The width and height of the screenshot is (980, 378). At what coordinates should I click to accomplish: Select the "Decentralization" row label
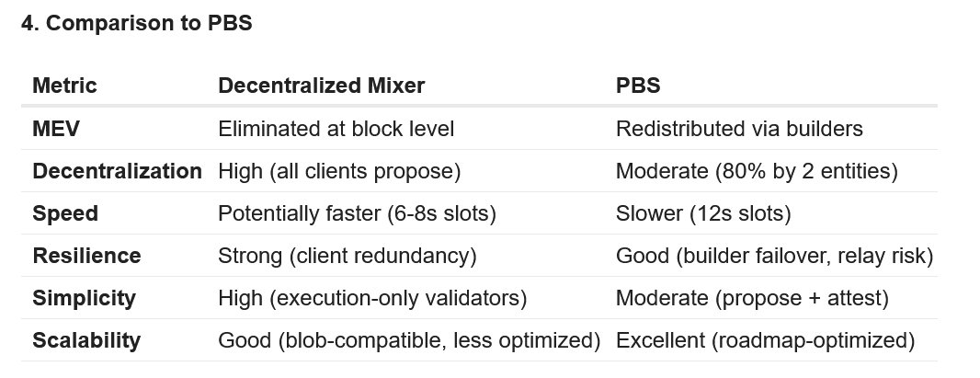(x=117, y=171)
